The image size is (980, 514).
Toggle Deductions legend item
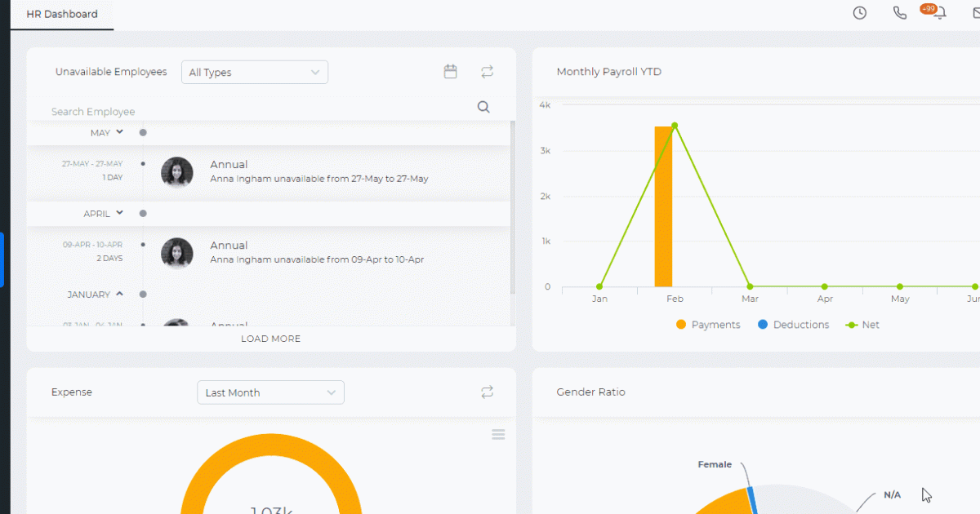click(x=793, y=325)
